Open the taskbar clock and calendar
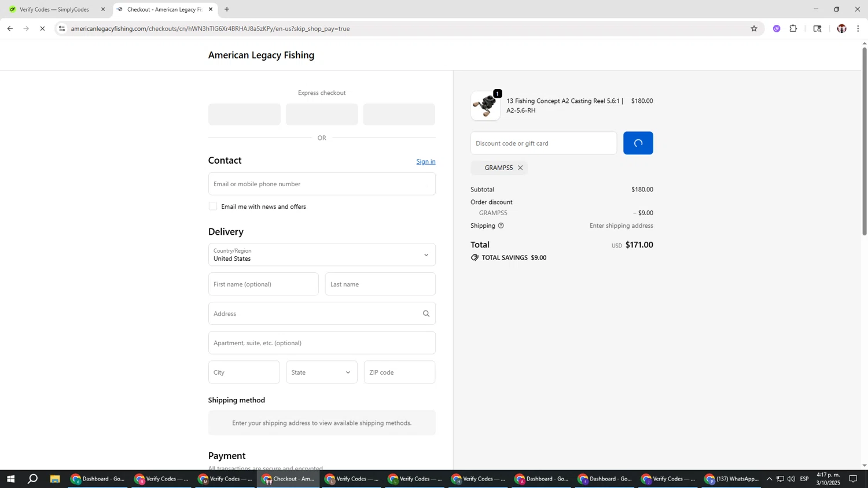Image resolution: width=868 pixels, height=488 pixels. 828,479
